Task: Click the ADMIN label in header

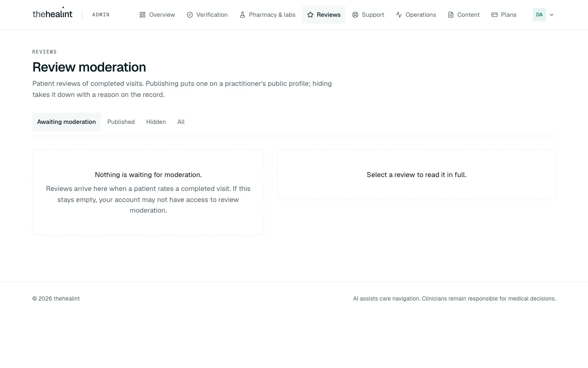Action: point(101,15)
